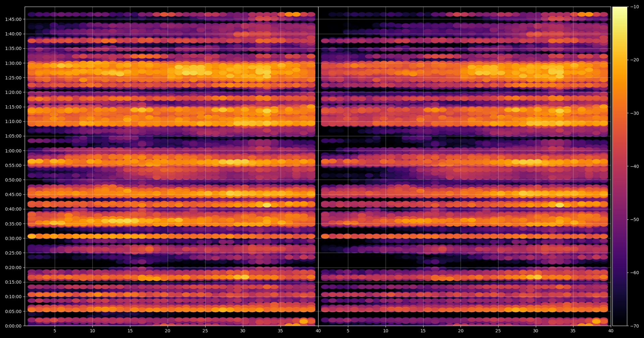Click x-axis label 10 under left heatmap
Image resolution: width=644 pixels, height=338 pixels.
(x=93, y=331)
